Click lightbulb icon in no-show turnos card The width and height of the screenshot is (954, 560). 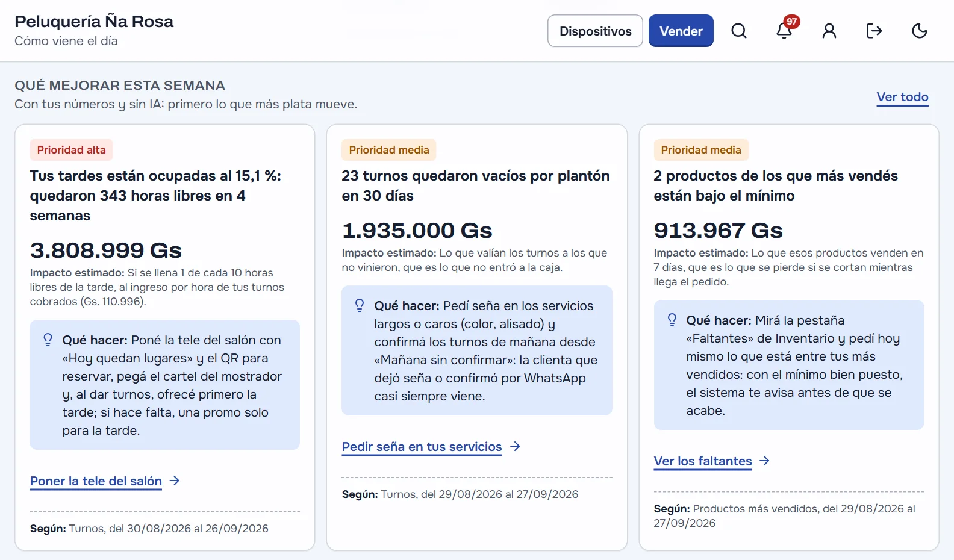click(x=360, y=306)
